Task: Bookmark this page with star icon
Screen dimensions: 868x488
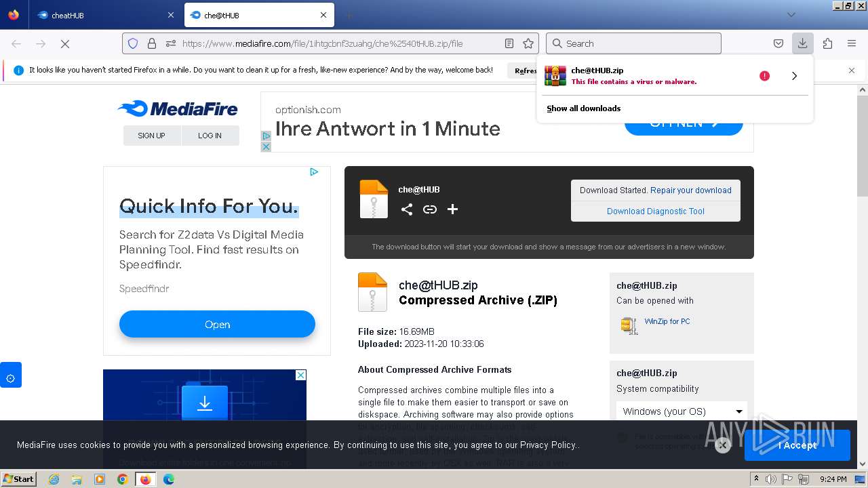Action: pyautogui.click(x=528, y=43)
